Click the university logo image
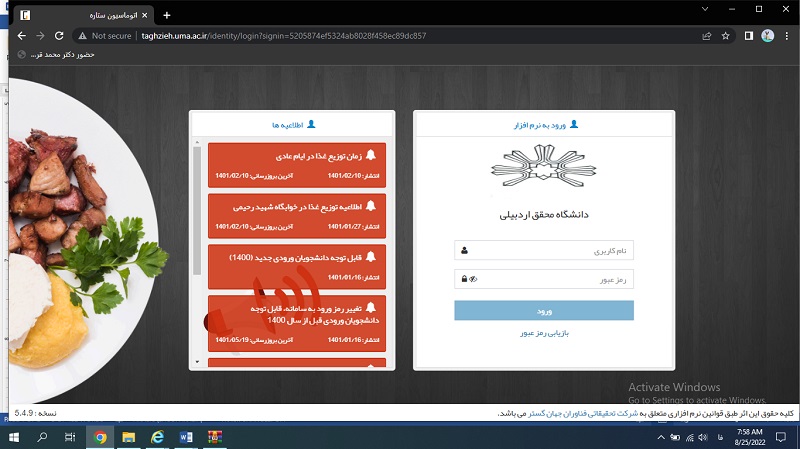The image size is (800, 449). tap(544, 167)
